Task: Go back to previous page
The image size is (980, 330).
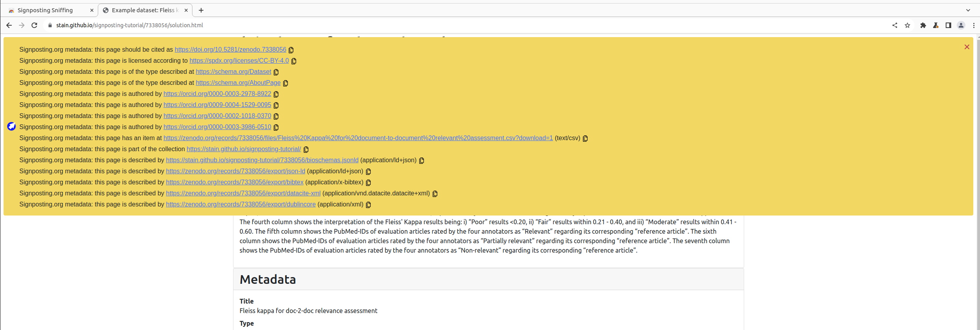Action: pos(9,25)
